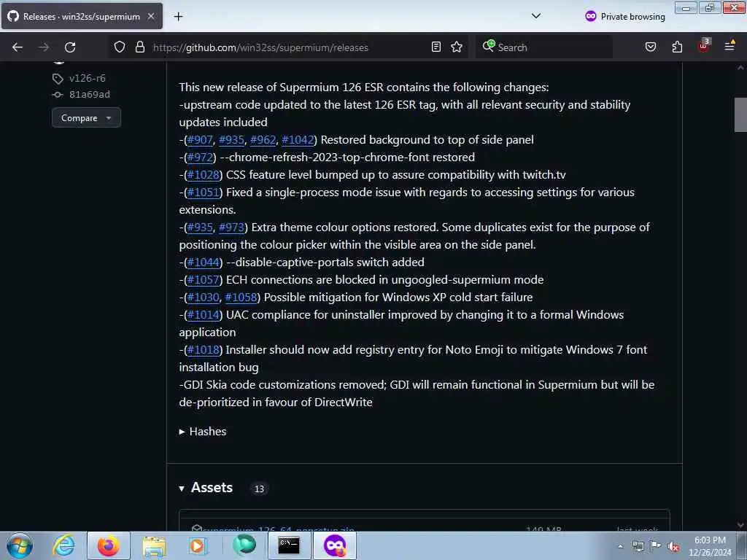Open uBlock Origin extension icon
This screenshot has height=560, width=747.
(x=704, y=46)
